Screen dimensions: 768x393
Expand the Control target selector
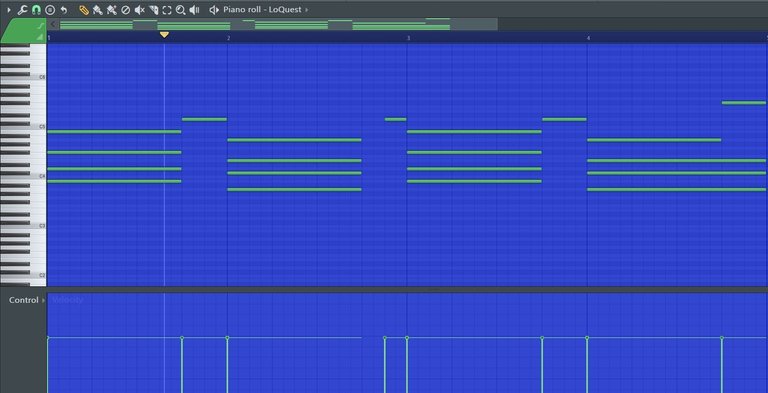point(44,300)
